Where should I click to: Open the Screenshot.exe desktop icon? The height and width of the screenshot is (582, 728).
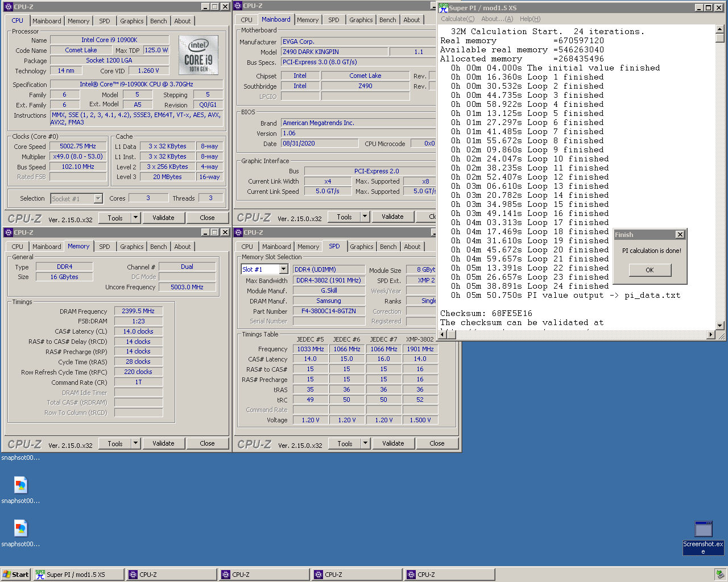[703, 537]
